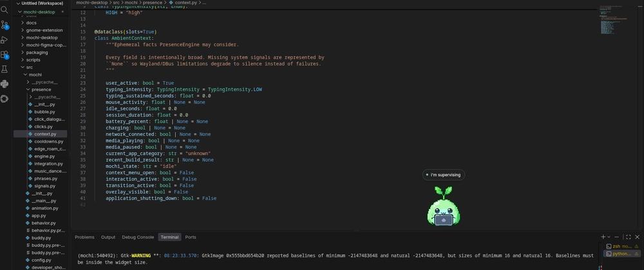644x270 pixels.
Task: Click mochi-desktop in the breadcrumb path
Action: click(91, 3)
